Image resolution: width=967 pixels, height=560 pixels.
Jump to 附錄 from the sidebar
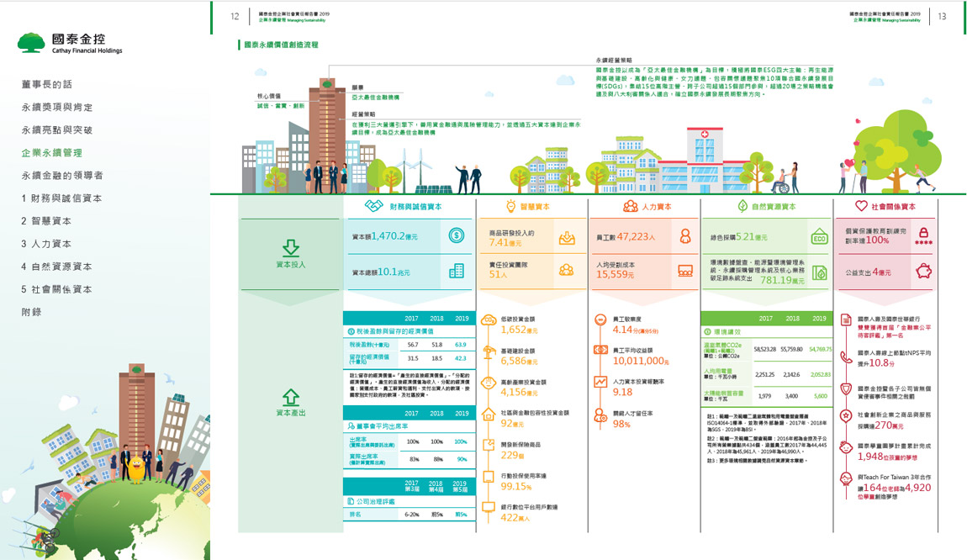[32, 312]
